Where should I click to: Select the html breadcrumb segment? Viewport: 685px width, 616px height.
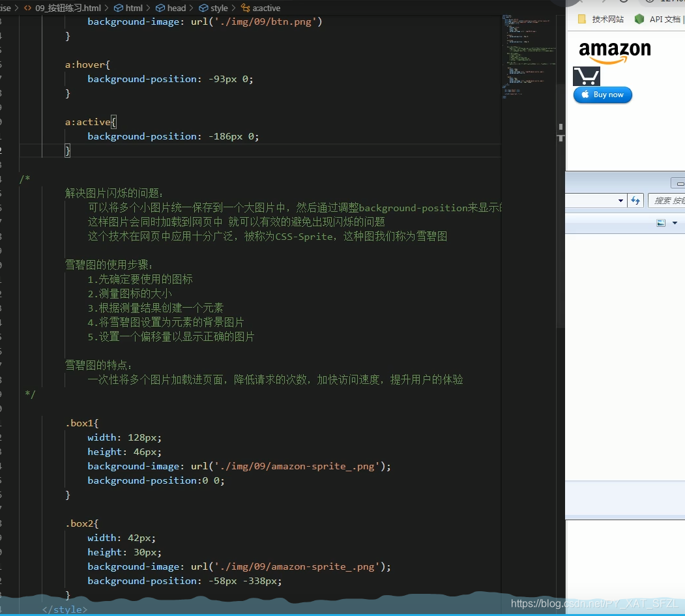pos(128,8)
